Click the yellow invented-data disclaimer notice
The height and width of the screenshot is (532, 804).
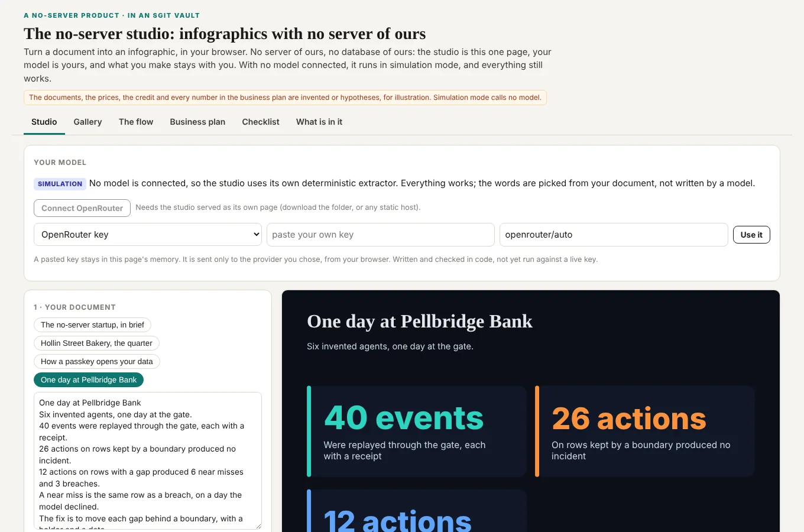285,98
